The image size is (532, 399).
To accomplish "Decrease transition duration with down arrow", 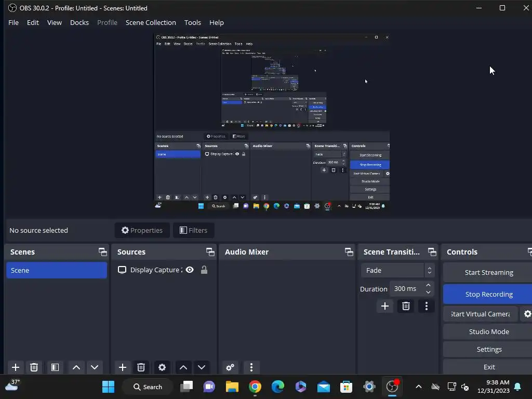I will click(x=428, y=292).
